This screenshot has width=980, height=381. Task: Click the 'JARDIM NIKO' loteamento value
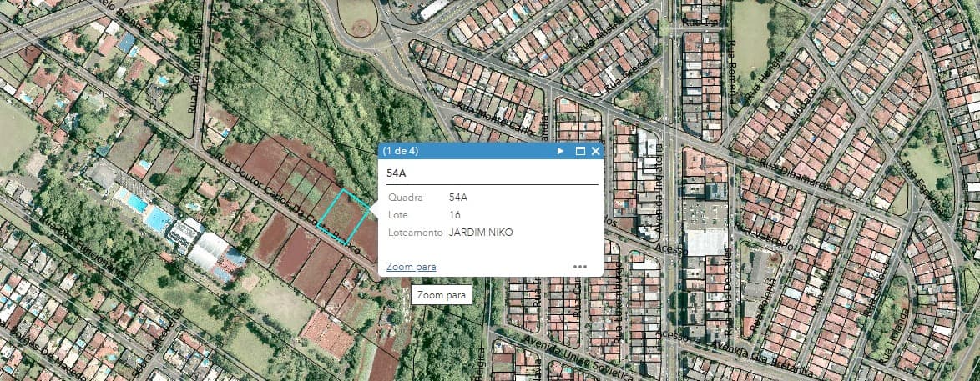pyautogui.click(x=481, y=233)
